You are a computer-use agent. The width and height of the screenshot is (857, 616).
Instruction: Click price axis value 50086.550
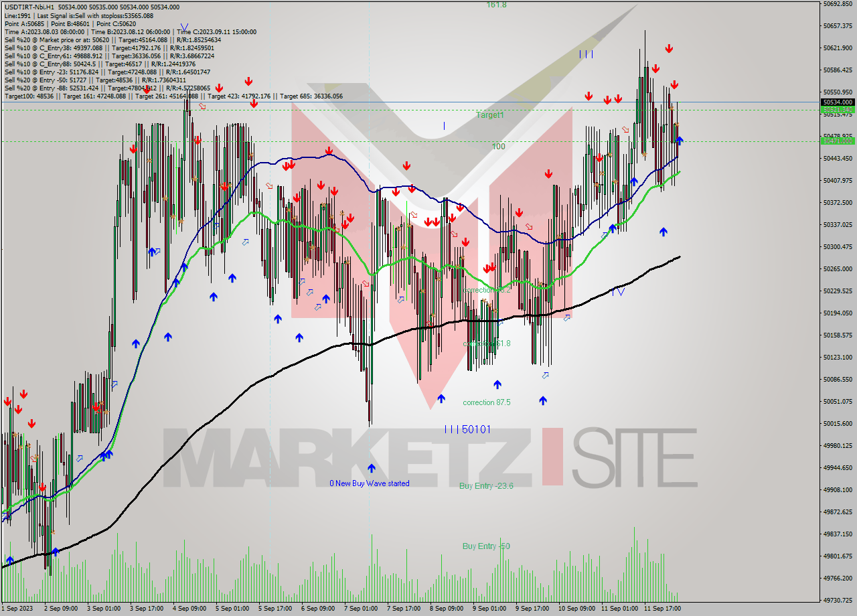[838, 379]
